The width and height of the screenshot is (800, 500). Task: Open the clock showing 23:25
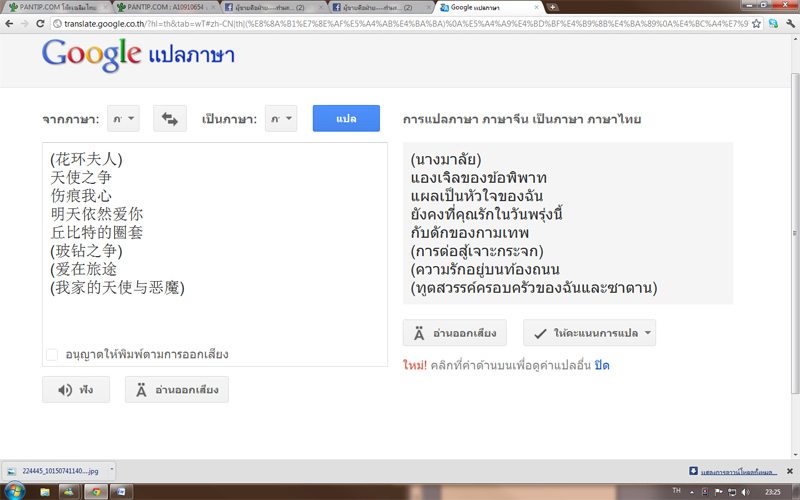[773, 492]
